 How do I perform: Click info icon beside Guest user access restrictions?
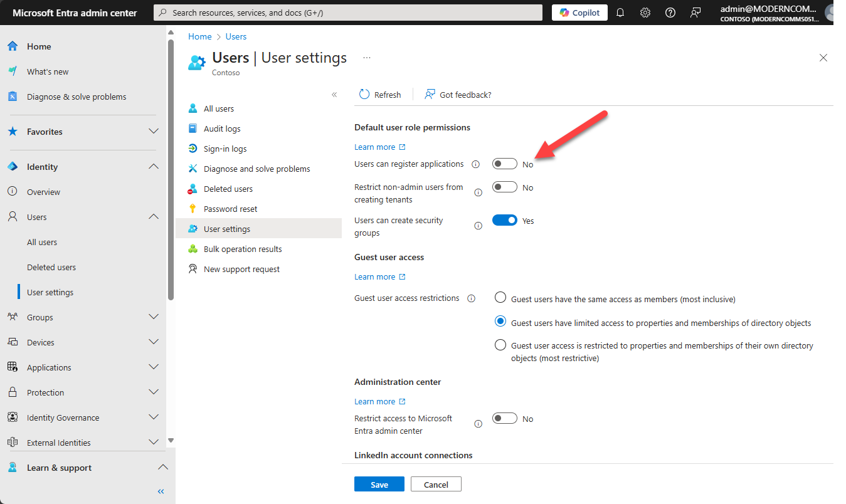472,298
